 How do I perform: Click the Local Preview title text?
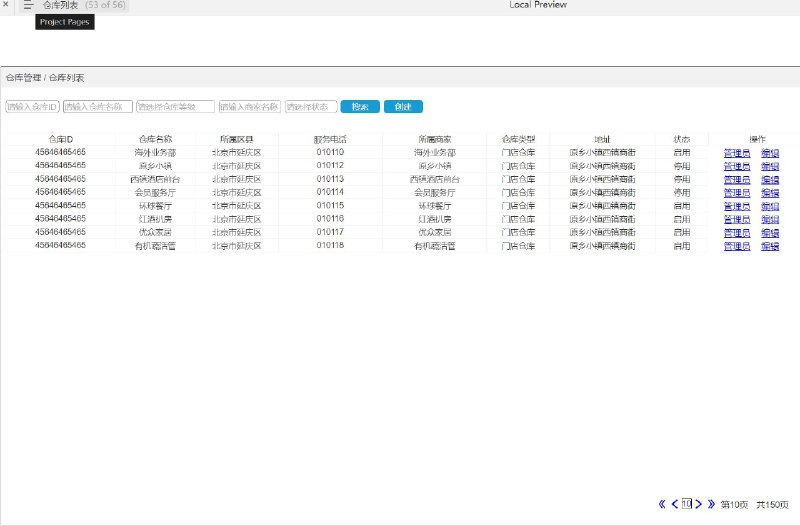[x=538, y=5]
